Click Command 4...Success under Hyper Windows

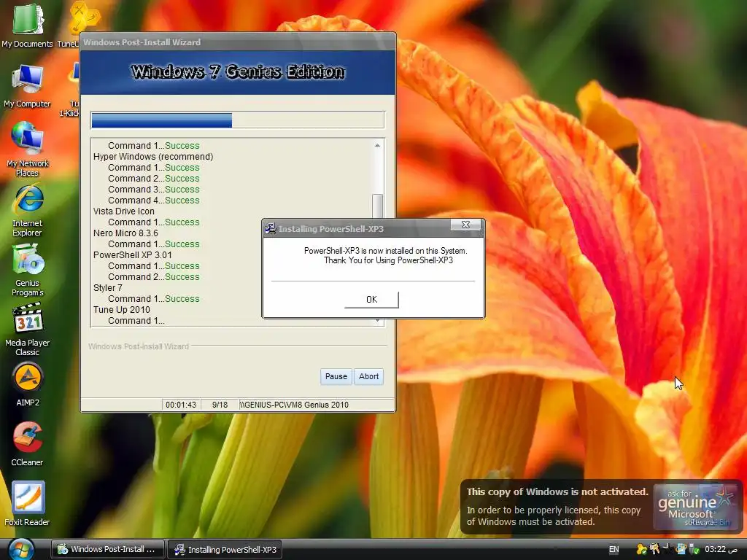[x=153, y=201]
